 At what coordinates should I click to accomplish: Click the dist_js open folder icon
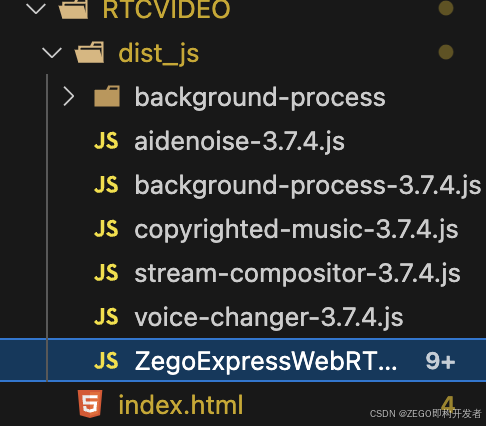[x=89, y=52]
